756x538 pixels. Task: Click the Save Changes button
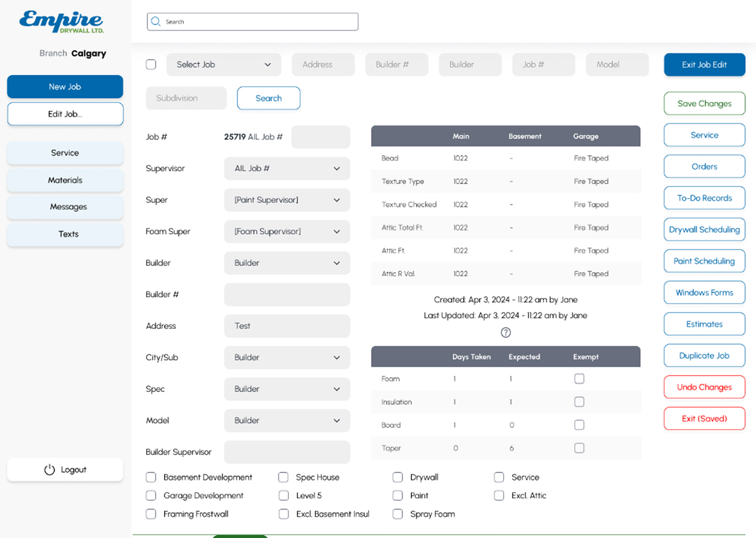coord(704,103)
